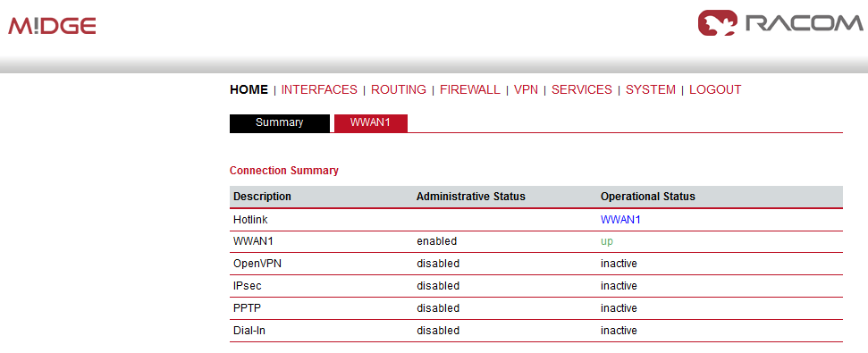Click the RACOM logo icon
This screenshot has width=868, height=353.
pos(719,23)
